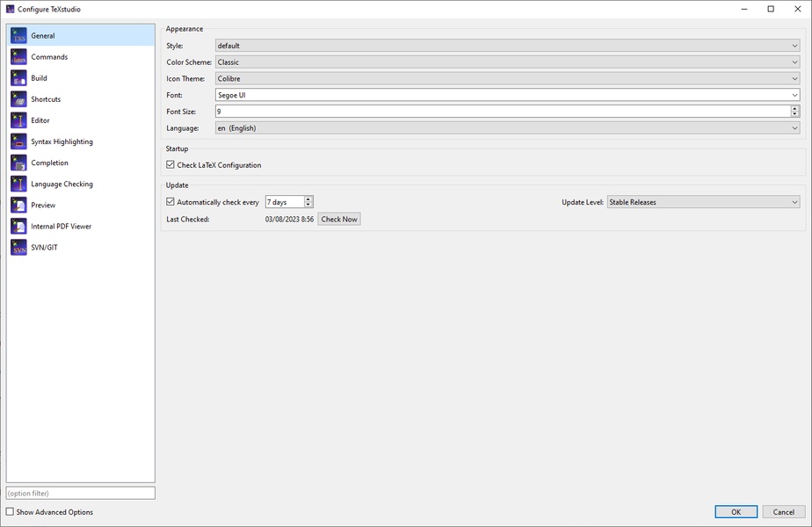
Task: Select the Language Checking label
Action: (62, 184)
